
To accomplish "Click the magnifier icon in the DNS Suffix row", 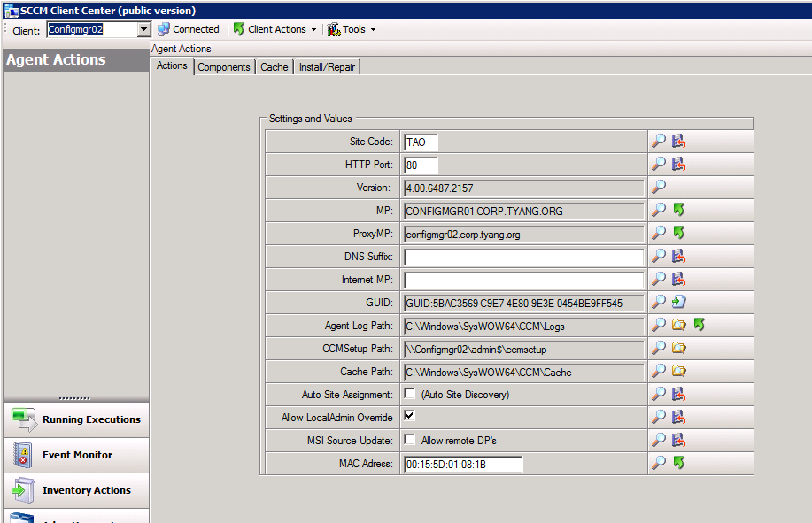I will 658,256.
